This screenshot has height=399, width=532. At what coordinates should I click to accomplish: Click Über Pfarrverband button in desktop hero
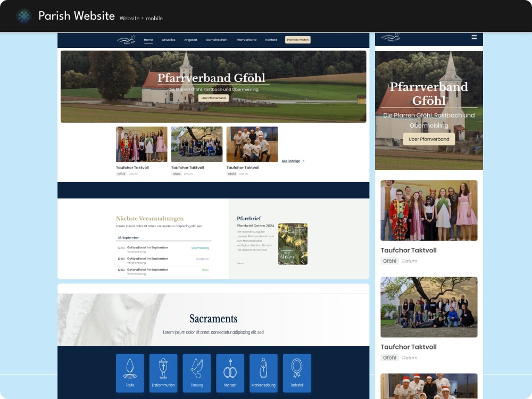tap(213, 98)
